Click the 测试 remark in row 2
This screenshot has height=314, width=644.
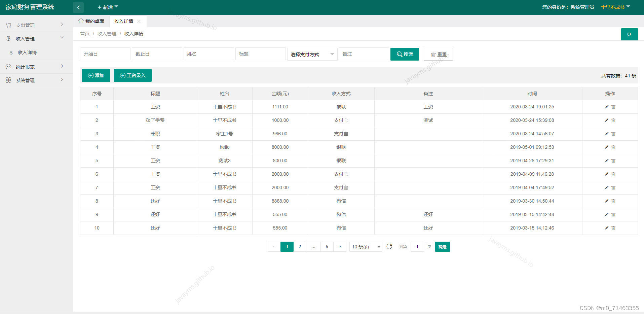coord(428,120)
